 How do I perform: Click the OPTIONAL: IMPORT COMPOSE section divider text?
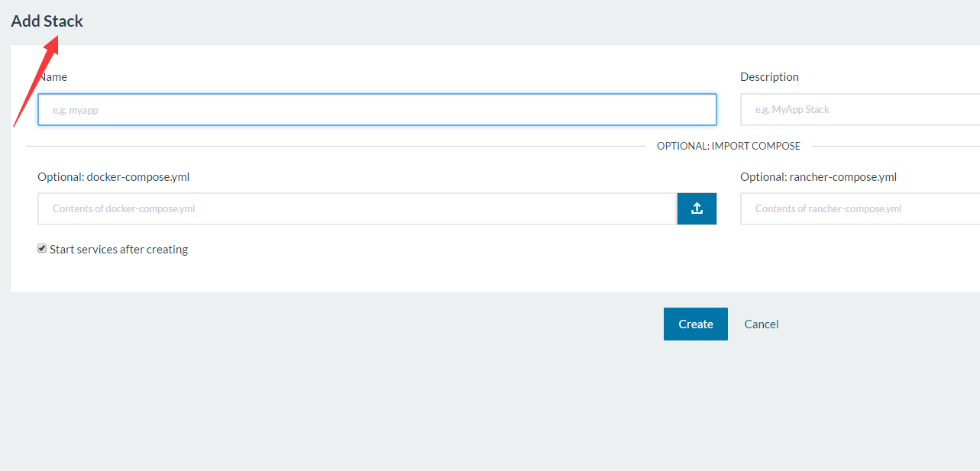click(x=728, y=146)
